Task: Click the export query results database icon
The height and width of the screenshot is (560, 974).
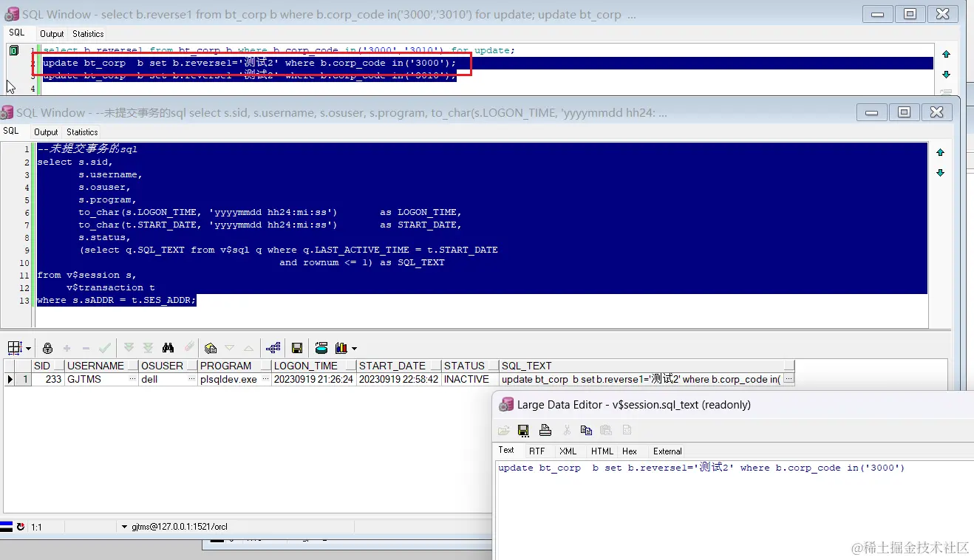Action: coord(321,348)
